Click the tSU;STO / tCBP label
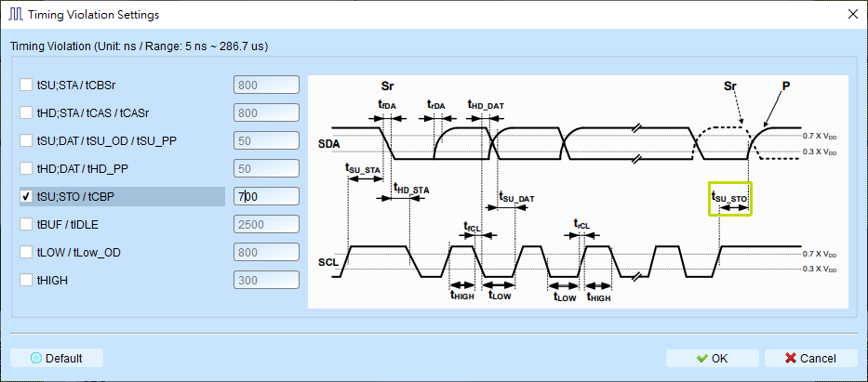 [x=76, y=197]
